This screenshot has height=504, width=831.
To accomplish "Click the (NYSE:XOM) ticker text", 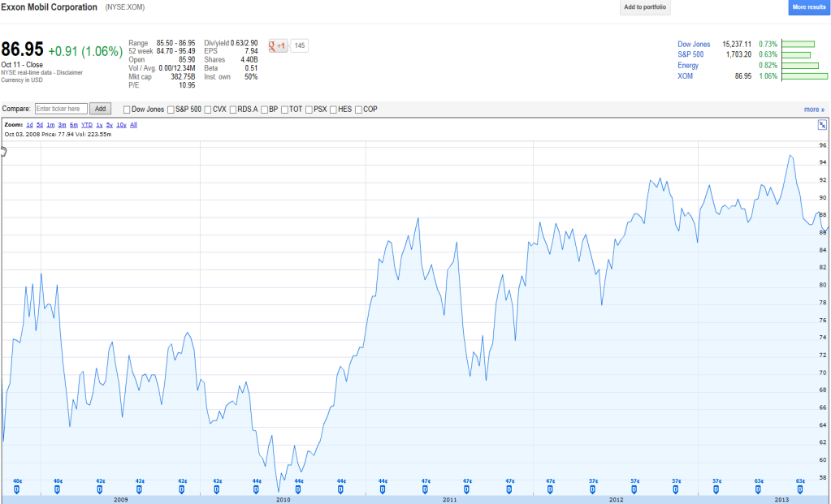I will [125, 7].
